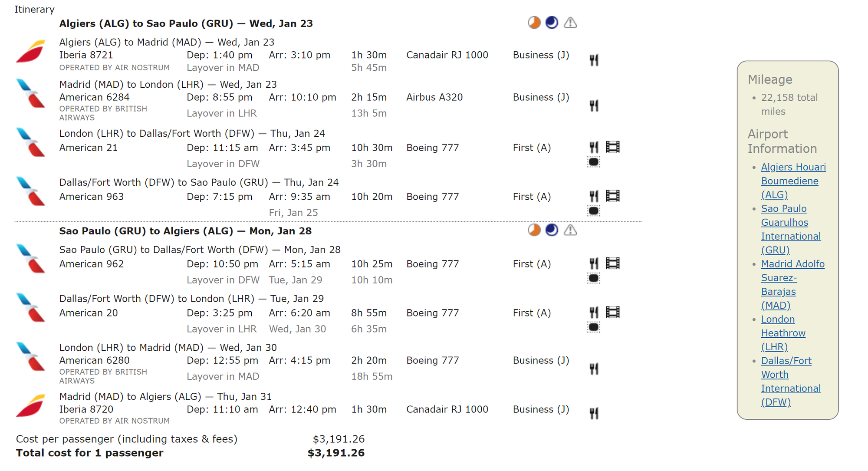This screenshot has height=471, width=868.
Task: Click the overnight moon icon for Jan 28
Action: coord(552,230)
